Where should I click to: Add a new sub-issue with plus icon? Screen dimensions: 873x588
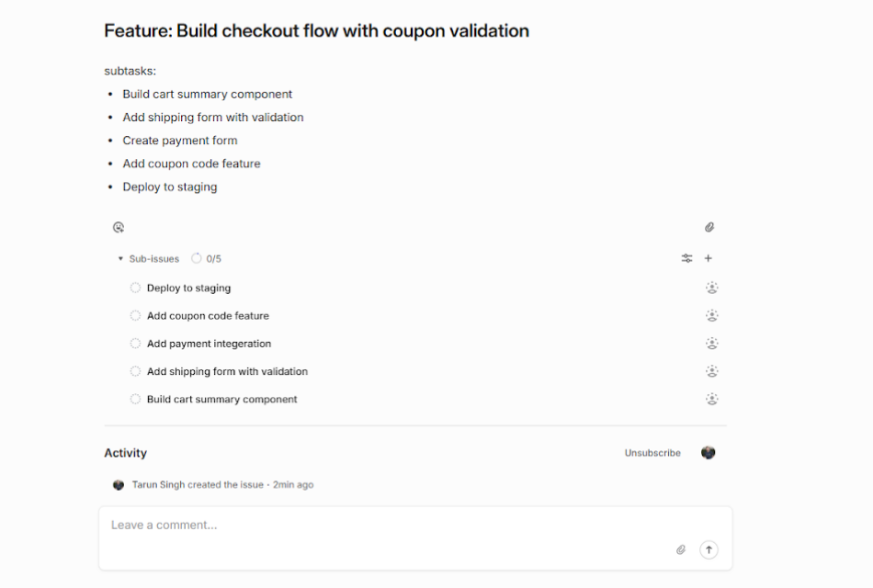[x=709, y=259]
